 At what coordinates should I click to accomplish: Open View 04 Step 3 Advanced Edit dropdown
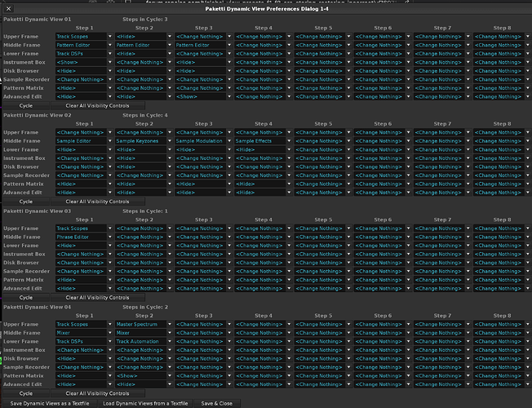coord(203,384)
